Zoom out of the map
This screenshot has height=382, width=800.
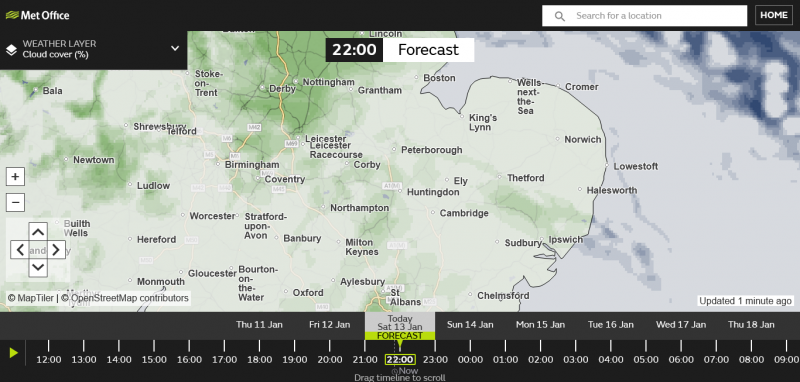point(15,202)
